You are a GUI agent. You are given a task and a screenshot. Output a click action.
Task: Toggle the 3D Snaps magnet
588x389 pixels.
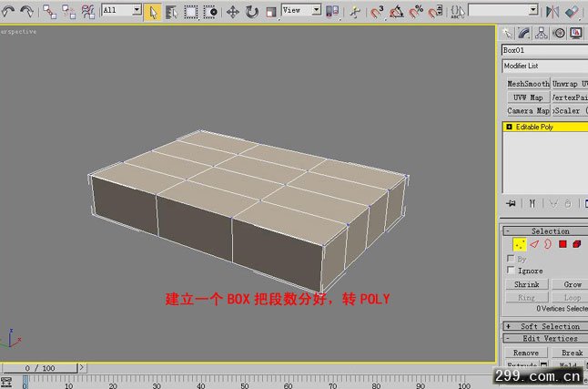click(377, 12)
